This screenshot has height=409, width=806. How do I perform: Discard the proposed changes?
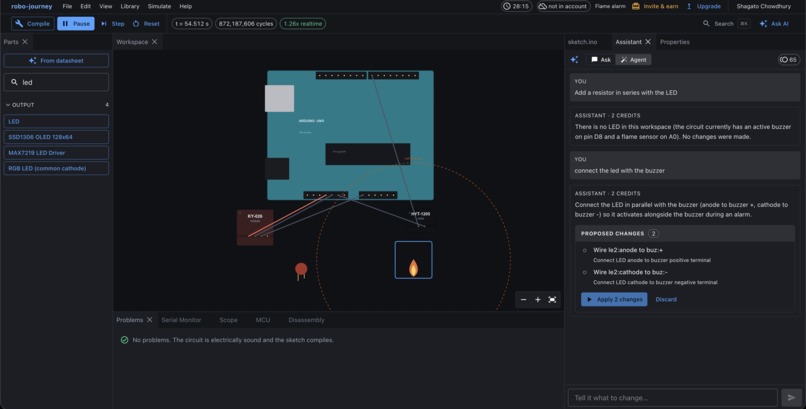point(666,299)
